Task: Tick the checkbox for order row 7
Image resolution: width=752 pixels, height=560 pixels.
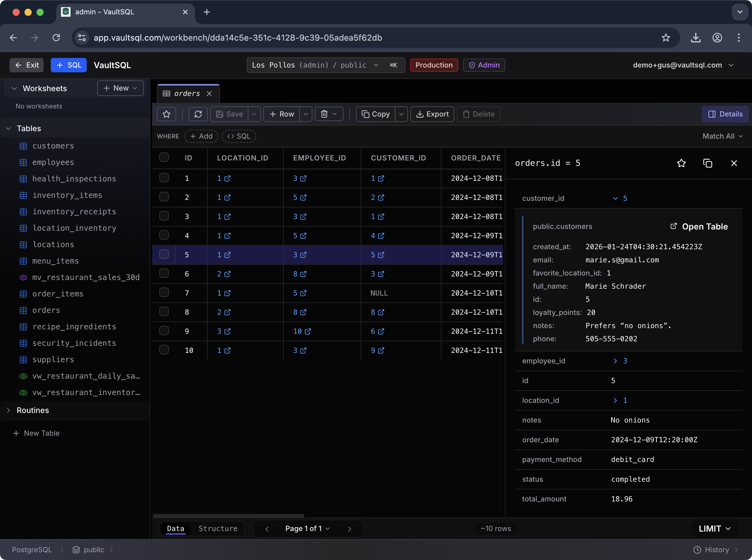Action: [164, 293]
